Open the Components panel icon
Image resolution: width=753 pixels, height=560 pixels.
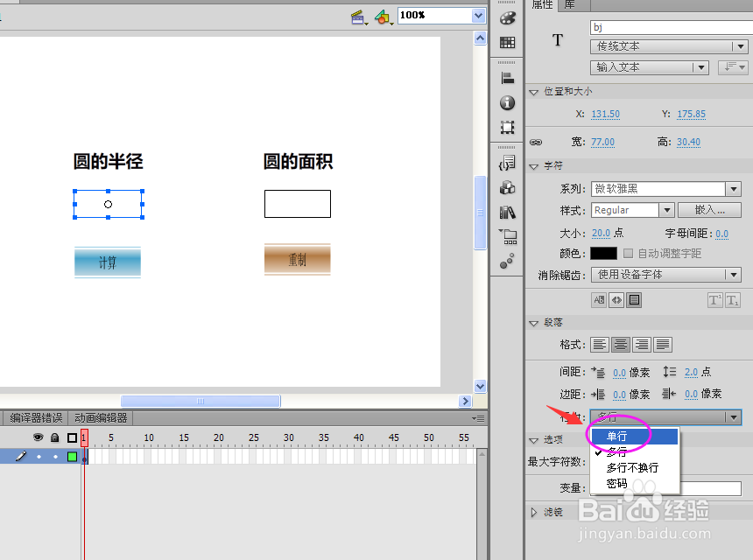(x=507, y=187)
